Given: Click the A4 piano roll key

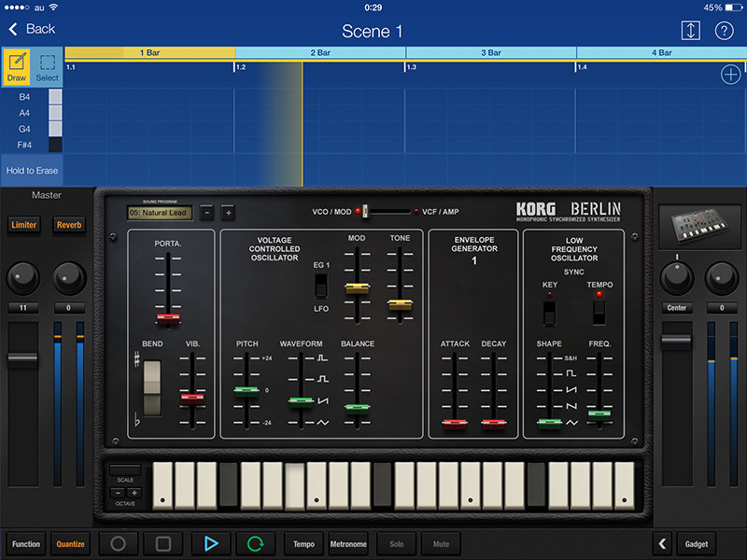Looking at the screenshot, I should point(55,113).
